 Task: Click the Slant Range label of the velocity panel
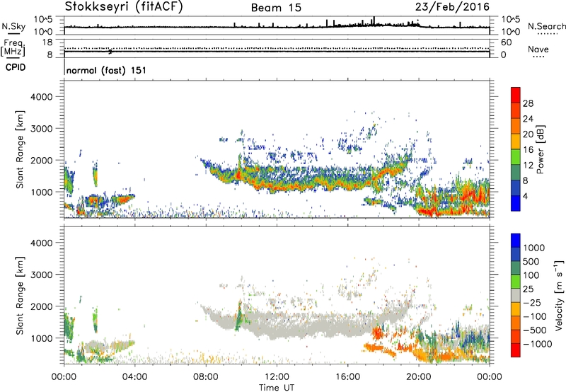click(x=20, y=296)
